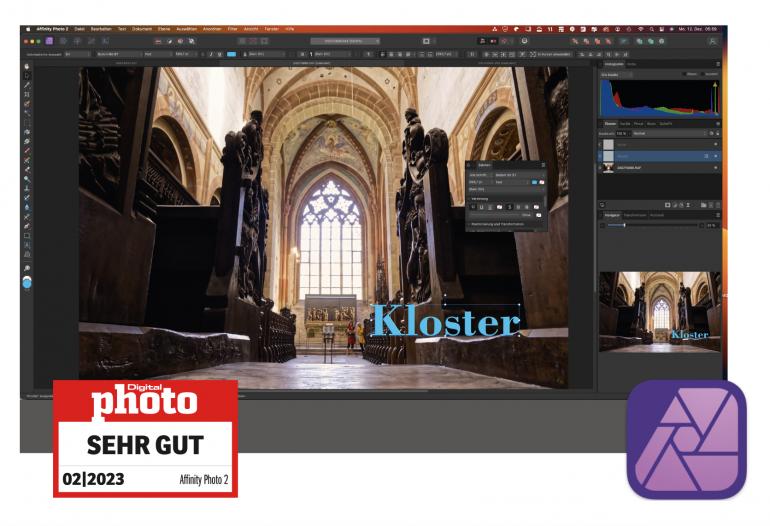Select the Zoom magnifier tool
The width and height of the screenshot is (770, 526).
pos(26,269)
